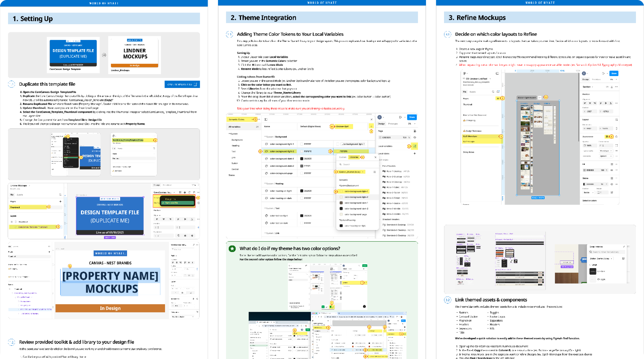644x359 pixels.
Task: Click X position field in Position section
Action: tap(590, 112)
